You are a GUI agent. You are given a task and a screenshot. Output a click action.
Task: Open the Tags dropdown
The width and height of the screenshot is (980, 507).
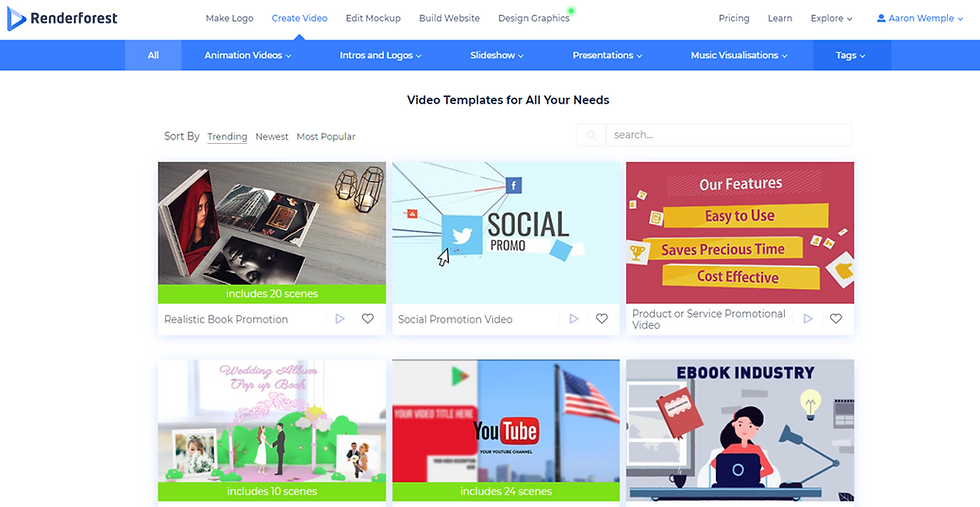point(851,55)
